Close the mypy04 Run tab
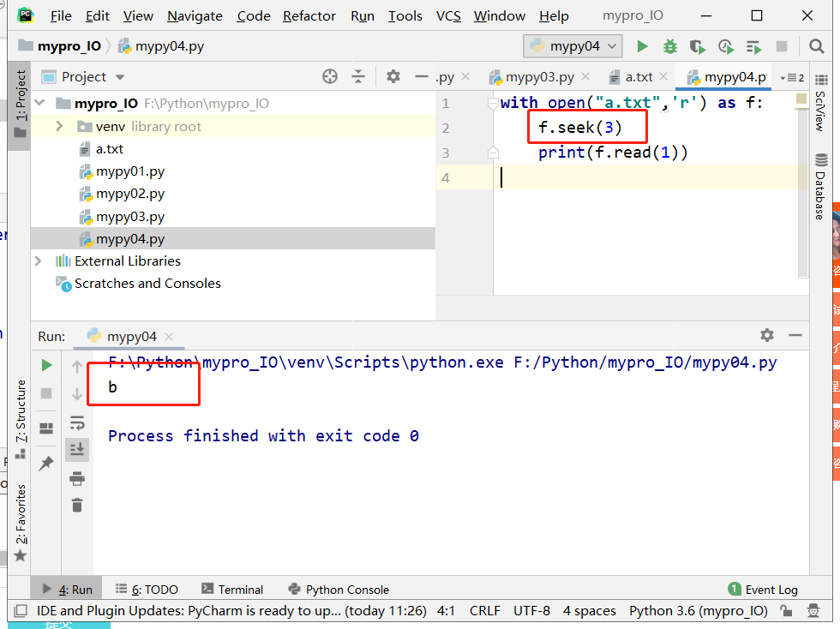Image resolution: width=840 pixels, height=629 pixels. pos(169,337)
